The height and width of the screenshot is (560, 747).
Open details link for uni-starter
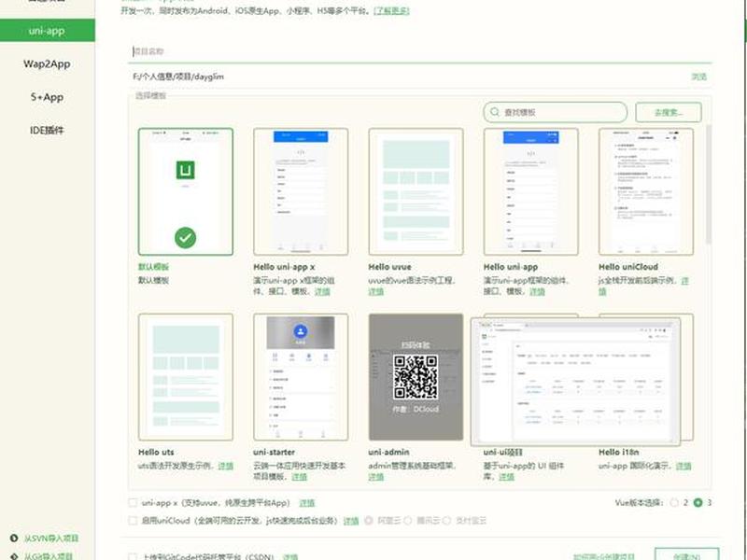[299, 477]
